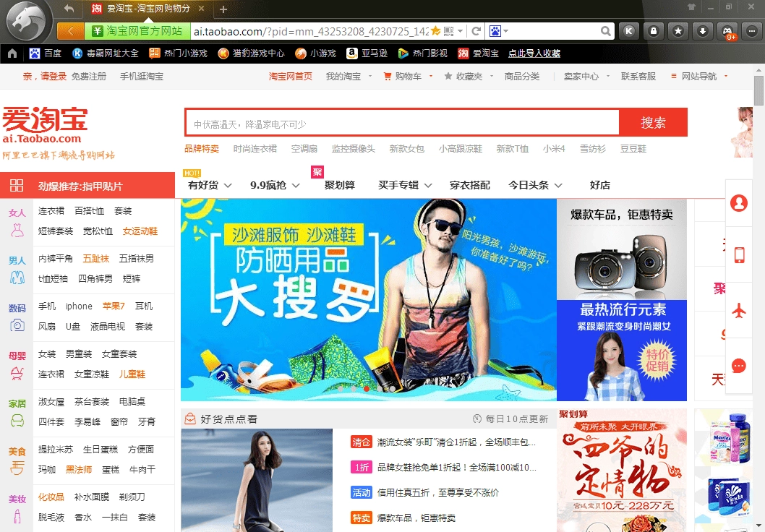Image resolution: width=765 pixels, height=532 pixels.
Task: Open the 联系客服 link
Action: [638, 77]
